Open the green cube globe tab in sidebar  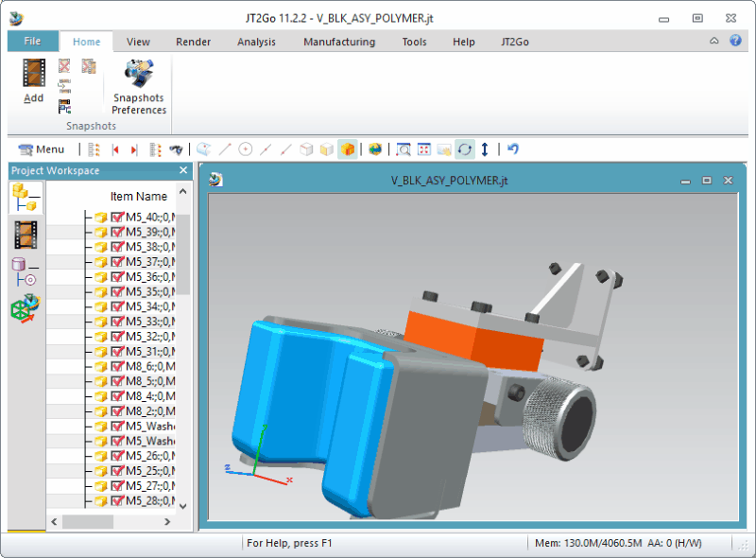coord(26,308)
